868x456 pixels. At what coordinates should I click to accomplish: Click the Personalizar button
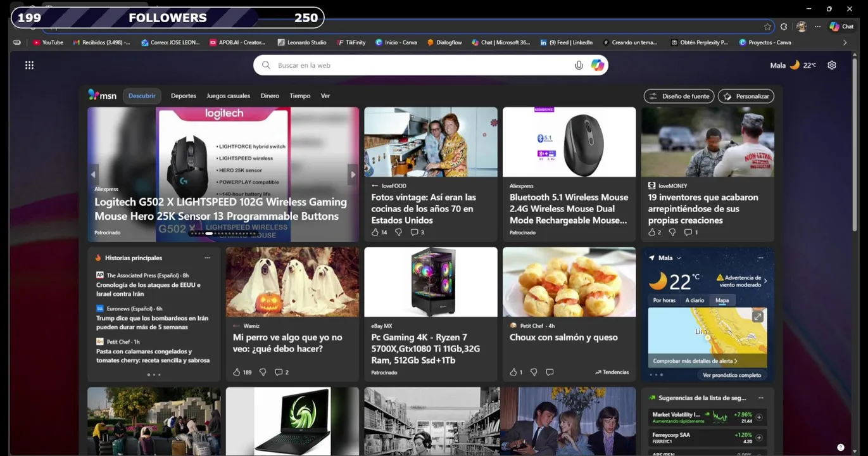point(746,96)
